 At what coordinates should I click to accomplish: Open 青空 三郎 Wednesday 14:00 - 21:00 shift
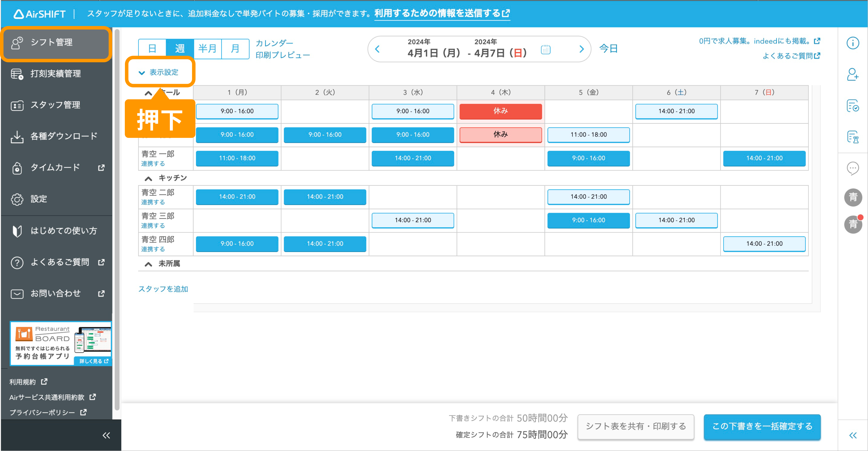(x=413, y=220)
